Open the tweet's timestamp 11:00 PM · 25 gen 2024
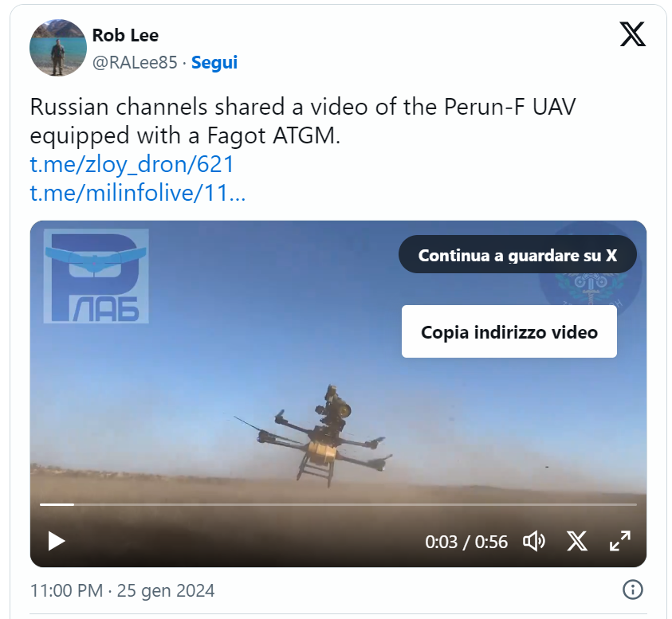672x619 pixels. [x=122, y=591]
